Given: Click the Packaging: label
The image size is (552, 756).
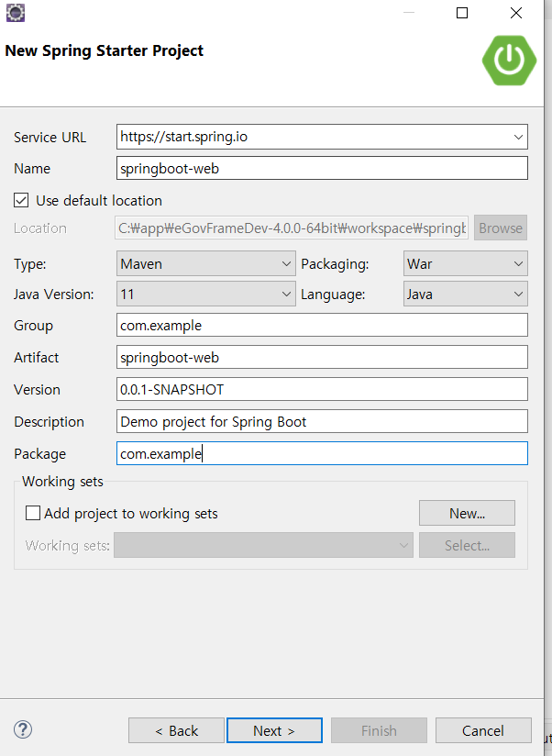Looking at the screenshot, I should tap(335, 264).
